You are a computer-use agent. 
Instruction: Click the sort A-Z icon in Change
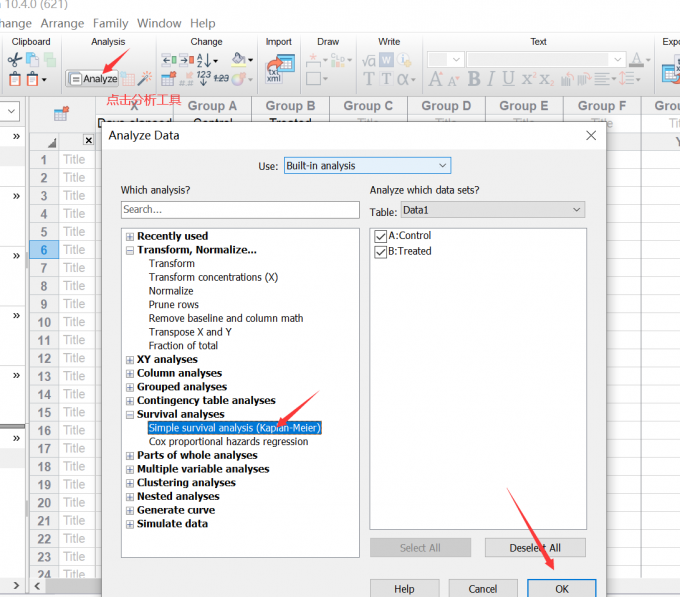point(206,60)
